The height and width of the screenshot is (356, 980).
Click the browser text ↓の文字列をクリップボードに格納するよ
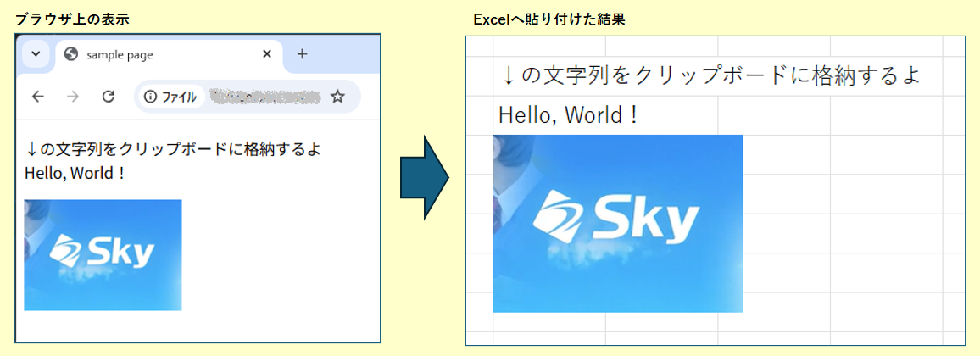click(x=174, y=150)
